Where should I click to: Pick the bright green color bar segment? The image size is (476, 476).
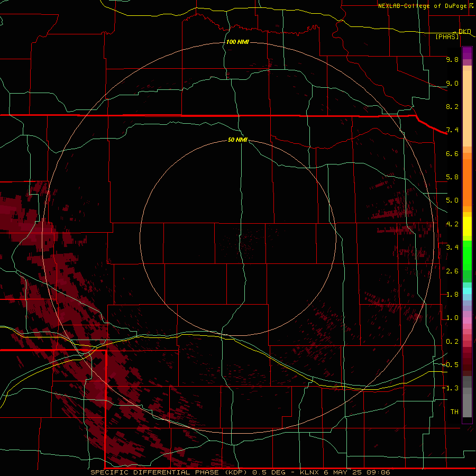[x=467, y=255]
